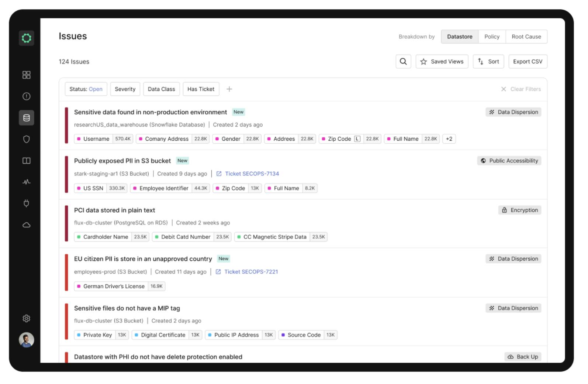The height and width of the screenshot is (384, 588).
Task: Open issue EU citizen PII in unapproved country
Action: [x=143, y=259]
